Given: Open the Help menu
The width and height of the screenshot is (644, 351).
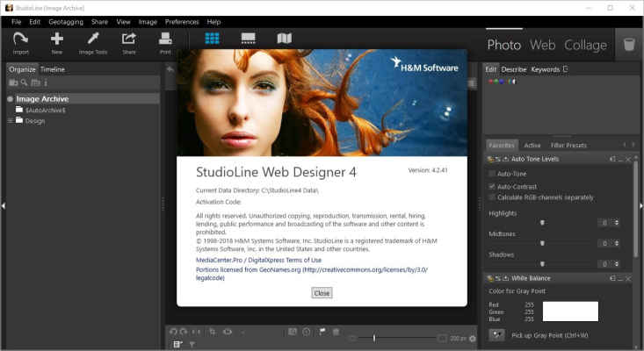Looking at the screenshot, I should 213,22.
